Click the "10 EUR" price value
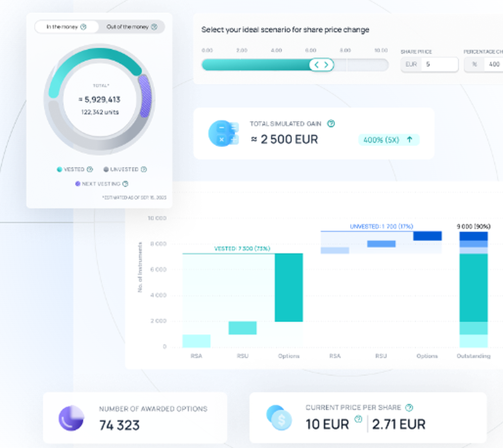Image resolution: width=503 pixels, height=448 pixels. tap(327, 424)
